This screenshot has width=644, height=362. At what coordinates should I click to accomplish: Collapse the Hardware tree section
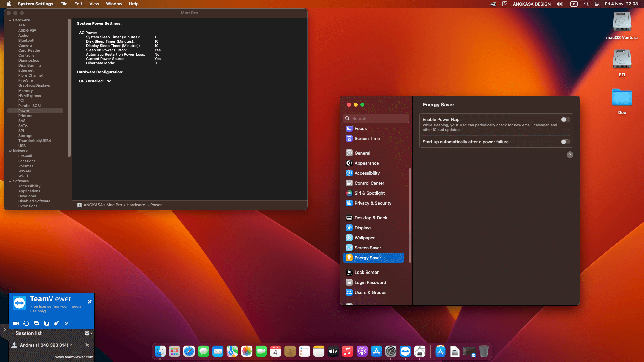[10, 20]
